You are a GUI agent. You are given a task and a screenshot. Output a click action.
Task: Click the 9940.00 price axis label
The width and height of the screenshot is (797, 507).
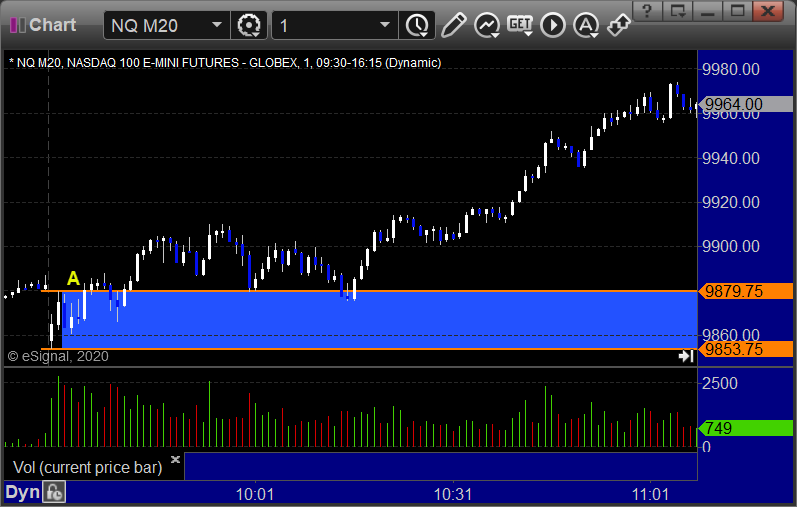pos(730,158)
